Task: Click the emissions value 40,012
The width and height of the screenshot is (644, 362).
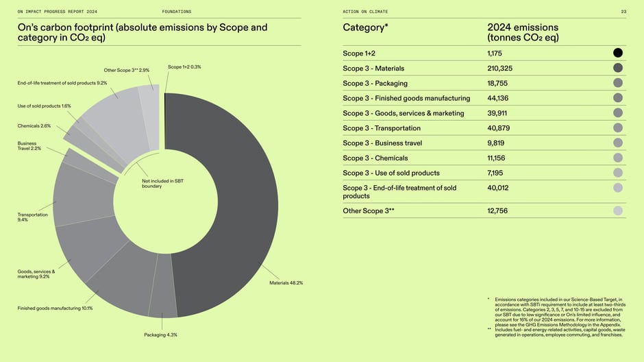Action: pyautogui.click(x=498, y=188)
